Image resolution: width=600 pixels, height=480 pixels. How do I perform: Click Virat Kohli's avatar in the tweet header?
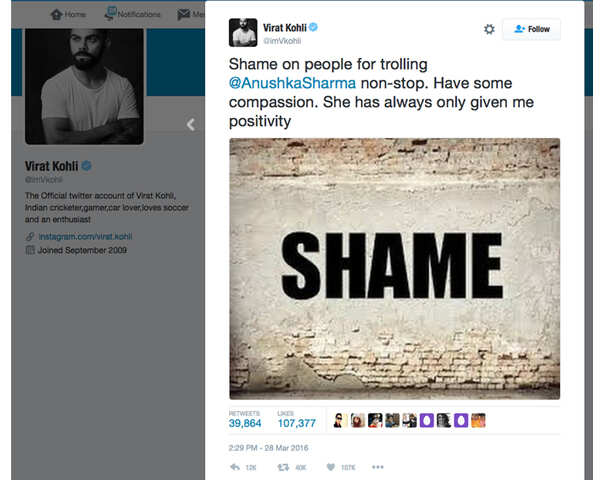[243, 32]
